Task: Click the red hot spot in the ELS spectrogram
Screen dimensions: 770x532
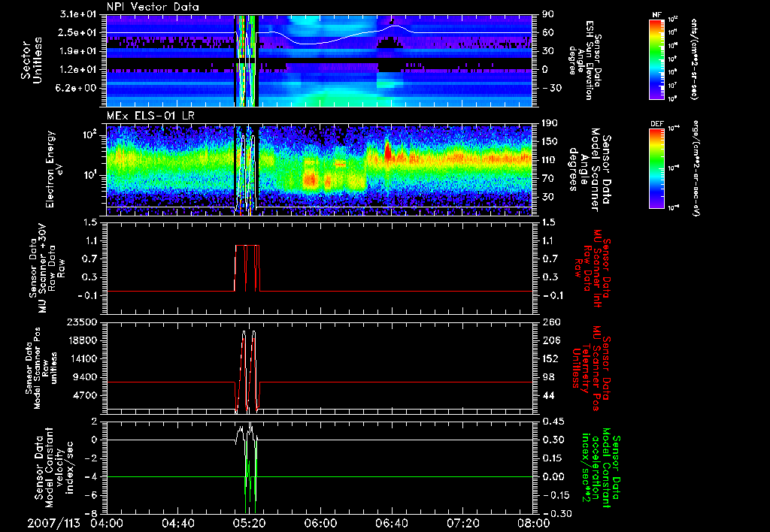Action: click(x=387, y=151)
